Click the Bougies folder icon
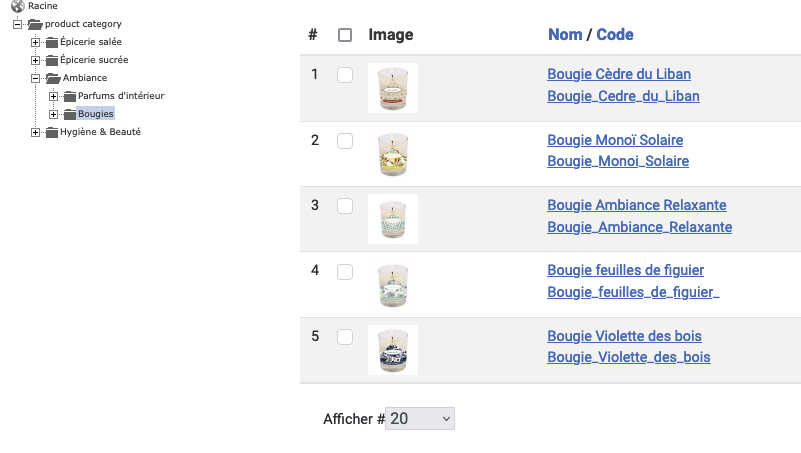 [x=70, y=114]
